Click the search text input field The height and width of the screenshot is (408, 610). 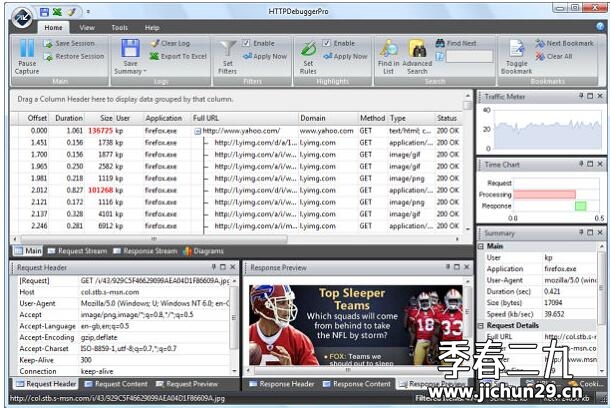(470, 57)
